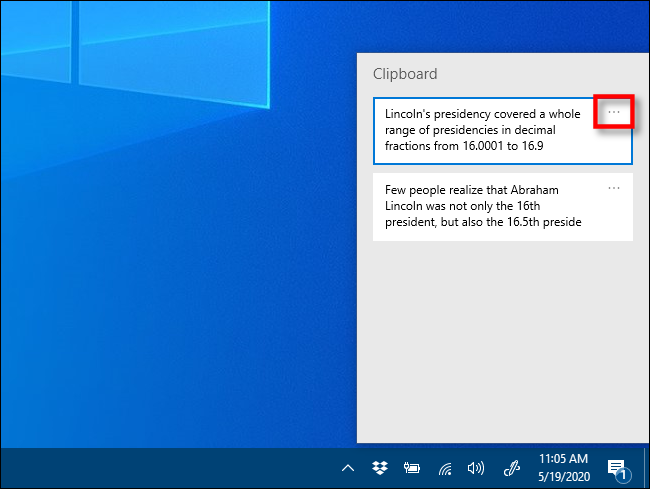650x489 pixels.
Task: Select clipboard item about Lincoln's presidency decimal fractions
Action: pyautogui.click(x=502, y=131)
